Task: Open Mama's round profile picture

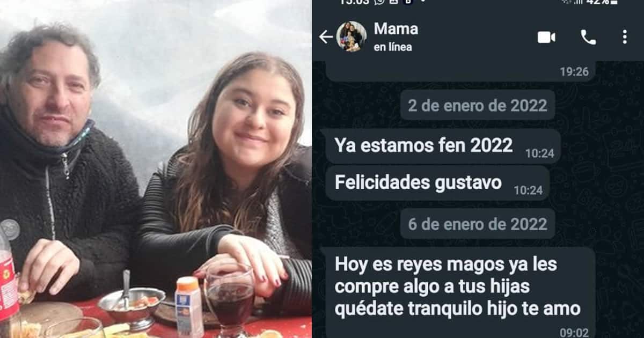Action: click(352, 36)
